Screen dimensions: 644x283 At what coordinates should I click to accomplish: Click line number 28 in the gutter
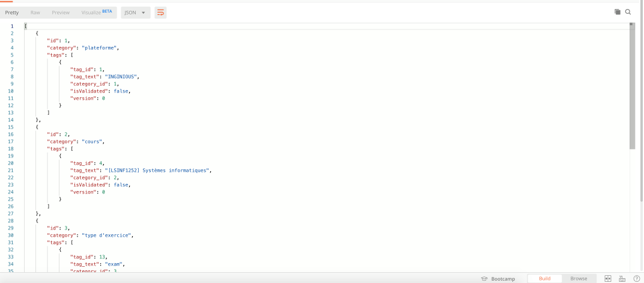click(x=11, y=221)
